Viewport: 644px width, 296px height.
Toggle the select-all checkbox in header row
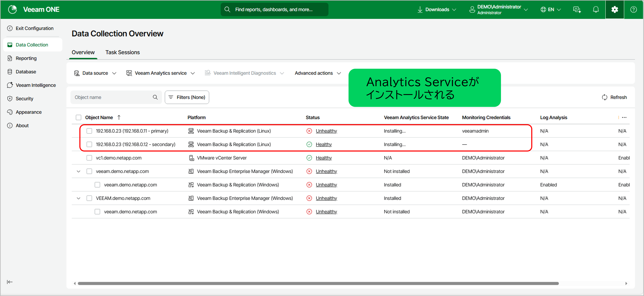tap(78, 117)
